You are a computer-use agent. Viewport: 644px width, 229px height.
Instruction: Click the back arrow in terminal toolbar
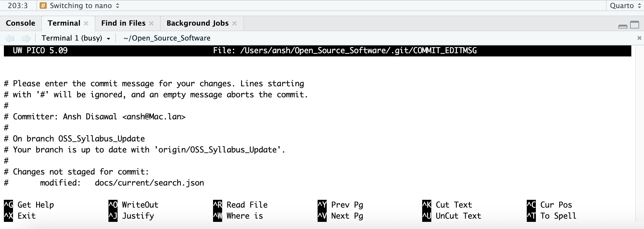tap(10, 38)
